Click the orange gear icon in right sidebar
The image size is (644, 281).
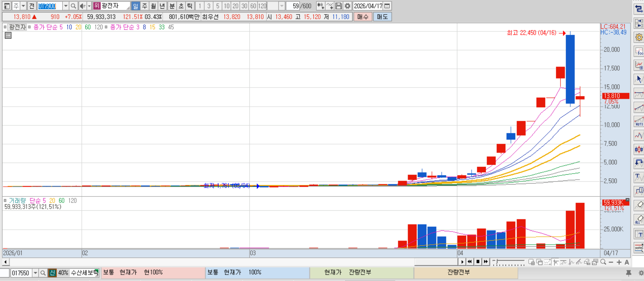639,37
